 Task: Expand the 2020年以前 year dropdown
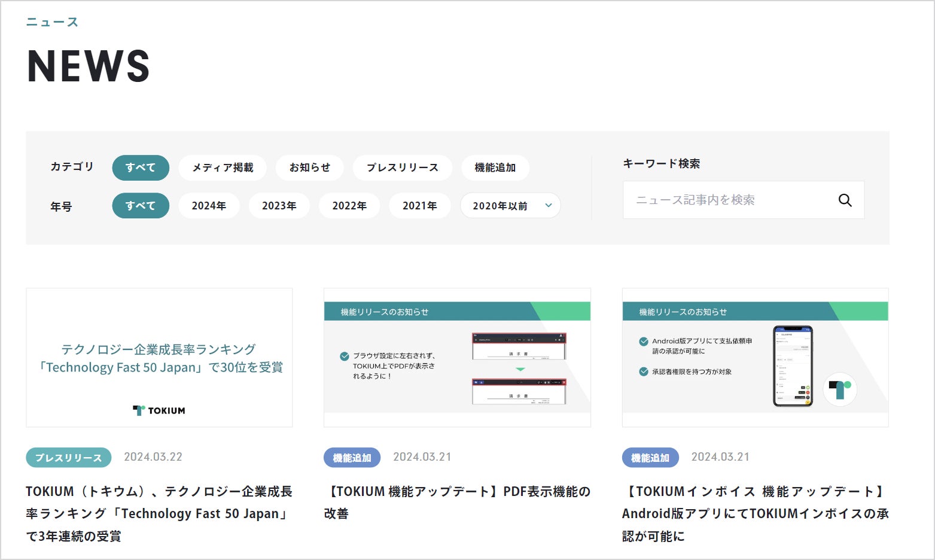click(x=510, y=205)
